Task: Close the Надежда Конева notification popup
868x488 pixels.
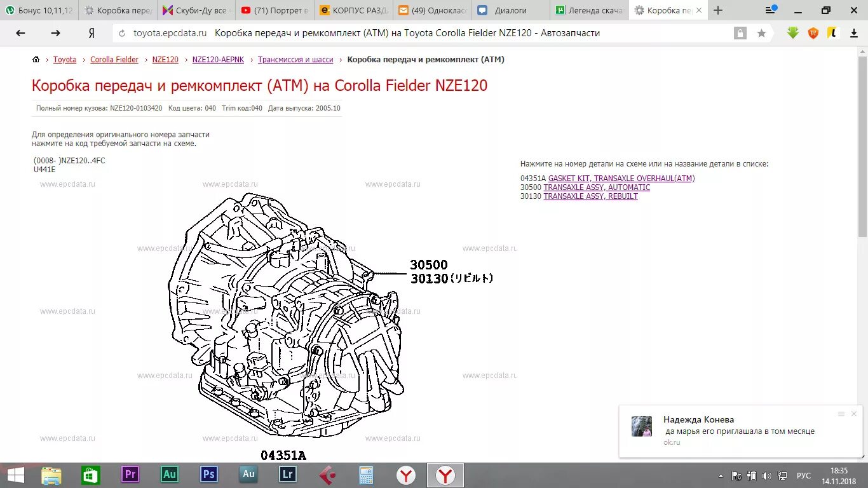Action: [854, 414]
